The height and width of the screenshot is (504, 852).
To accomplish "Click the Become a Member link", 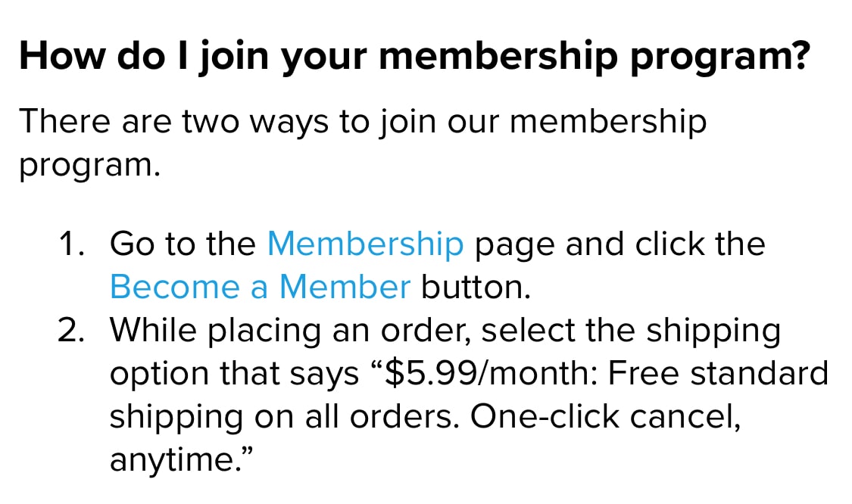I will [260, 287].
